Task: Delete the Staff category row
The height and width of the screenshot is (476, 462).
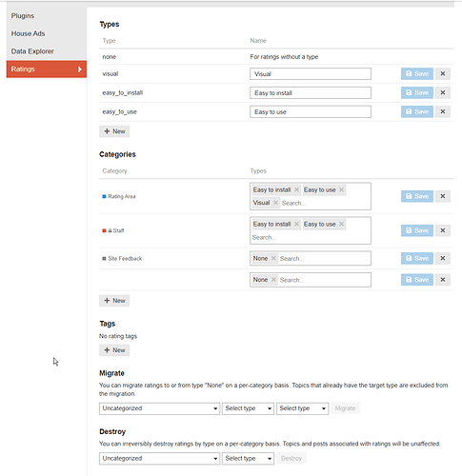Action: 442,230
